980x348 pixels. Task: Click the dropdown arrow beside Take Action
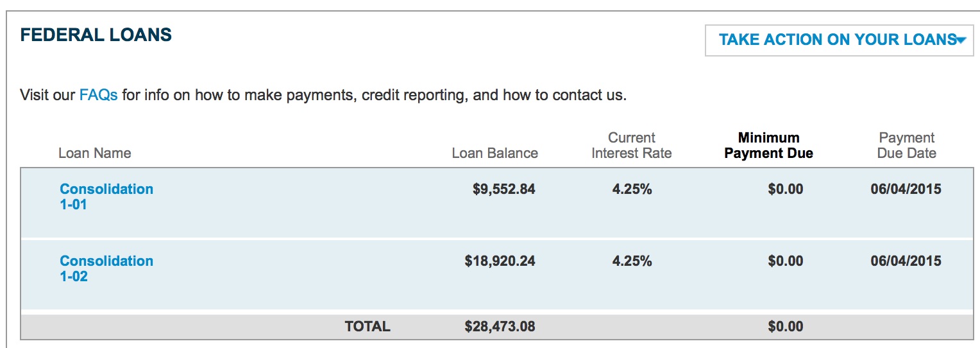point(960,40)
